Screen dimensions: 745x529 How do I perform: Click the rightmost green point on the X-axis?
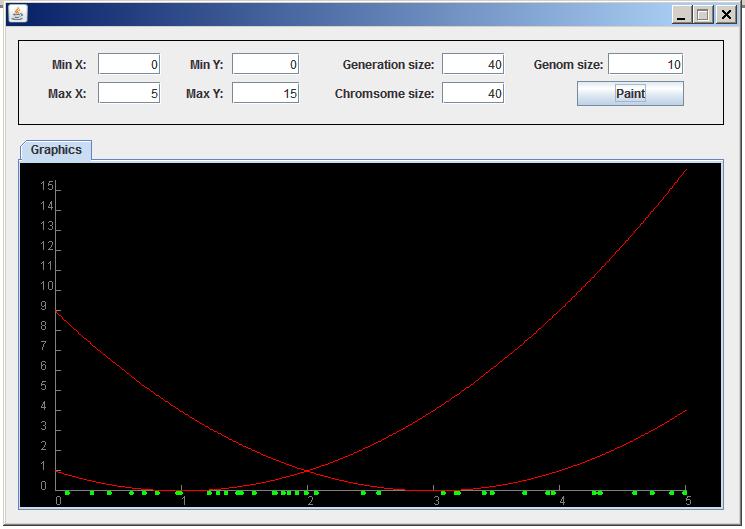click(x=685, y=492)
